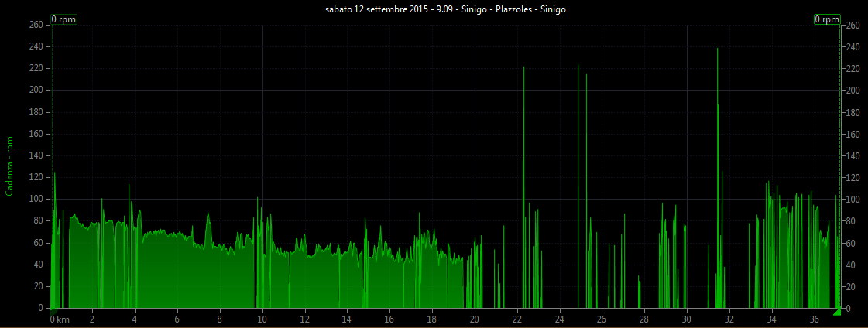
Task: Click the 6 km tick on distance axis
Action: pyautogui.click(x=177, y=319)
